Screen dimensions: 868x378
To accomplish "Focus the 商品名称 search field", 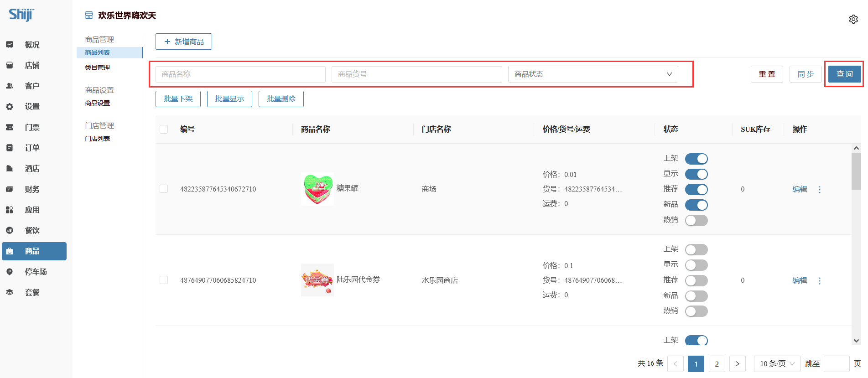I will [240, 74].
